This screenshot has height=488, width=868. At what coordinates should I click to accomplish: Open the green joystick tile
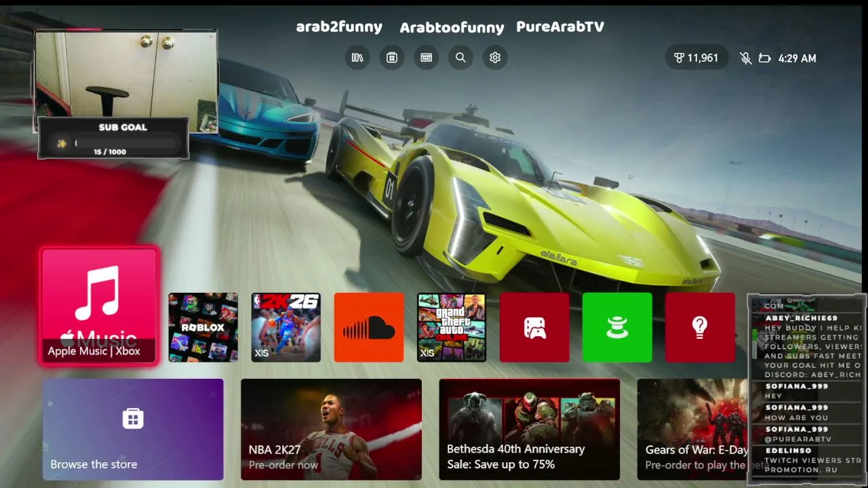pos(617,327)
